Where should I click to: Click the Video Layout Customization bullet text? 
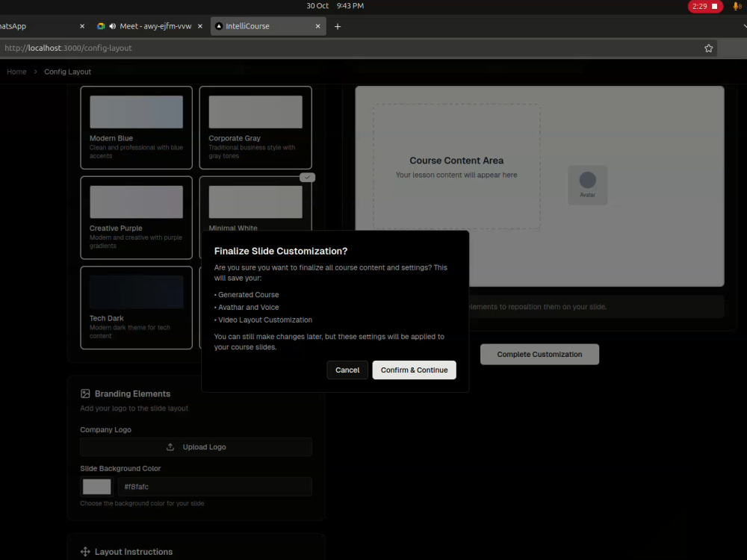click(x=265, y=320)
